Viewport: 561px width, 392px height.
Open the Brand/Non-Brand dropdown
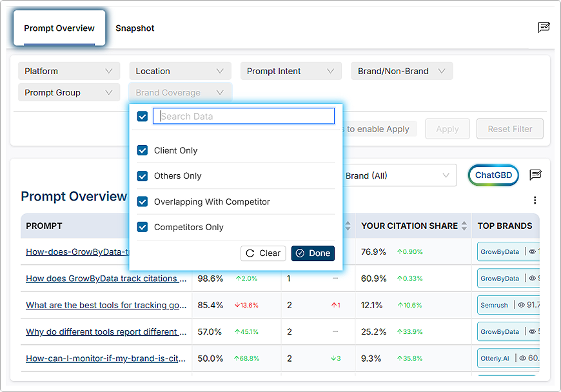[x=402, y=71]
